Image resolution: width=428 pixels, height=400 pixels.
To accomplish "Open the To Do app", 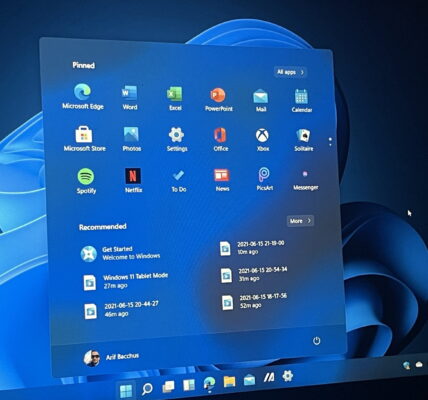I will point(178,181).
